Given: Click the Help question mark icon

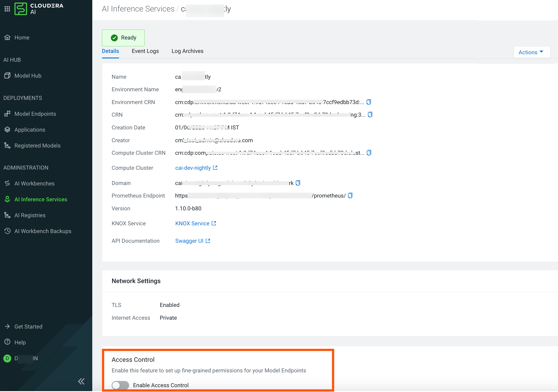Looking at the screenshot, I should coord(8,342).
